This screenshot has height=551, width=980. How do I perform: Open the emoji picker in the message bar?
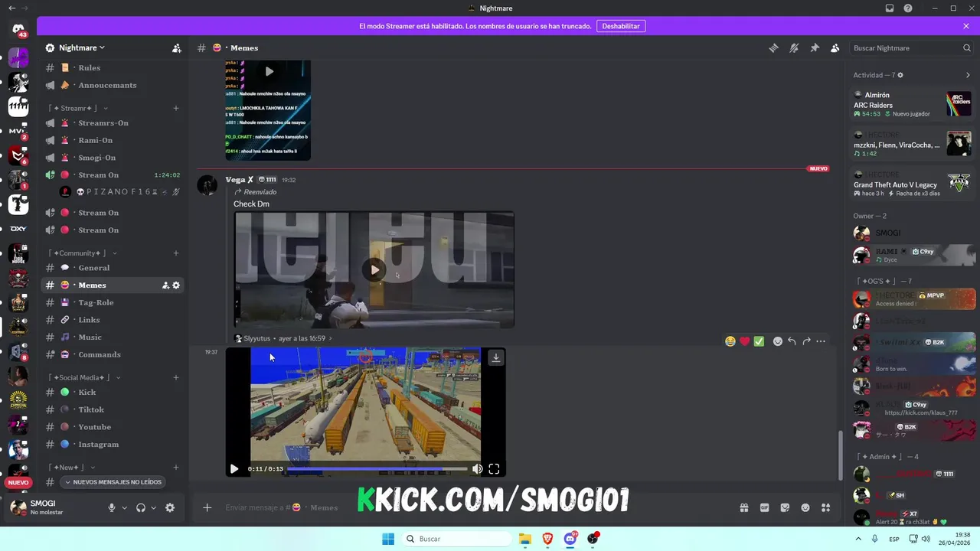805,507
